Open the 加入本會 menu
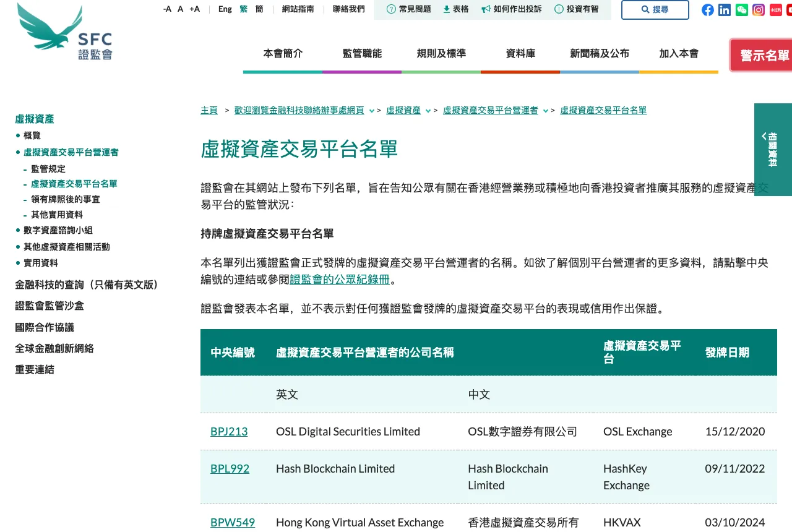 pos(679,54)
